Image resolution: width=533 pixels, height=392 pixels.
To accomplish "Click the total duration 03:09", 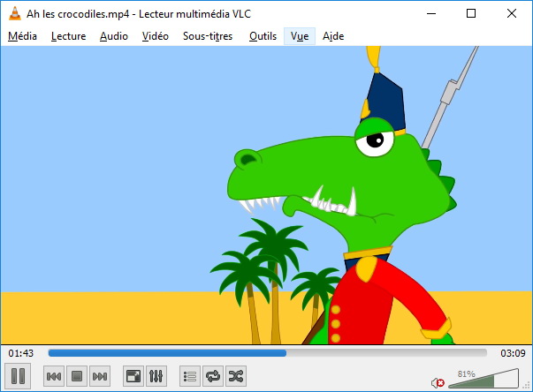I will (x=513, y=353).
